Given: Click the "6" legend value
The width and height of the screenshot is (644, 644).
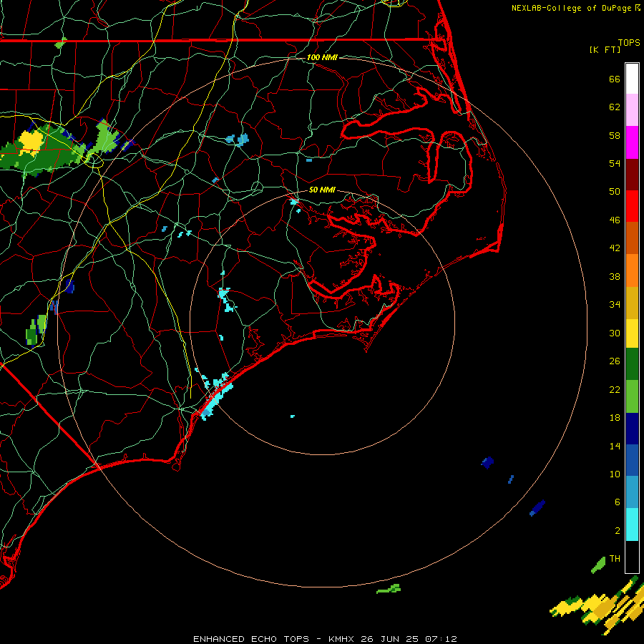Looking at the screenshot, I should pos(618,502).
